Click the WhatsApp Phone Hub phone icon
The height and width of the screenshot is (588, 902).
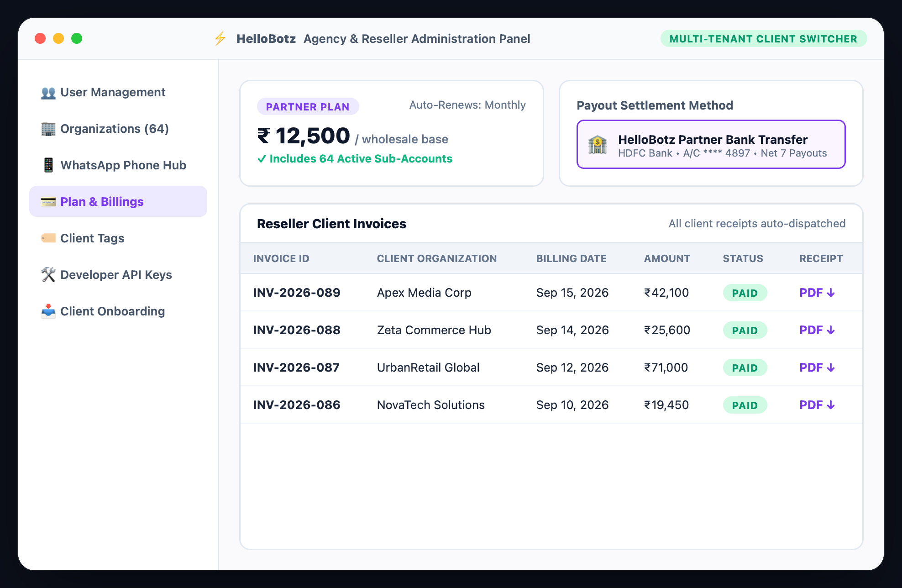click(48, 165)
